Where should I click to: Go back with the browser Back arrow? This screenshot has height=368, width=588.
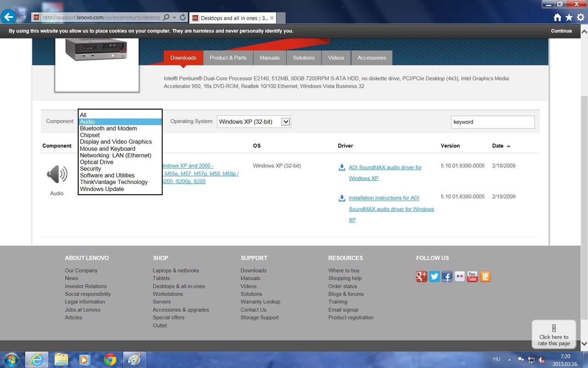click(9, 17)
